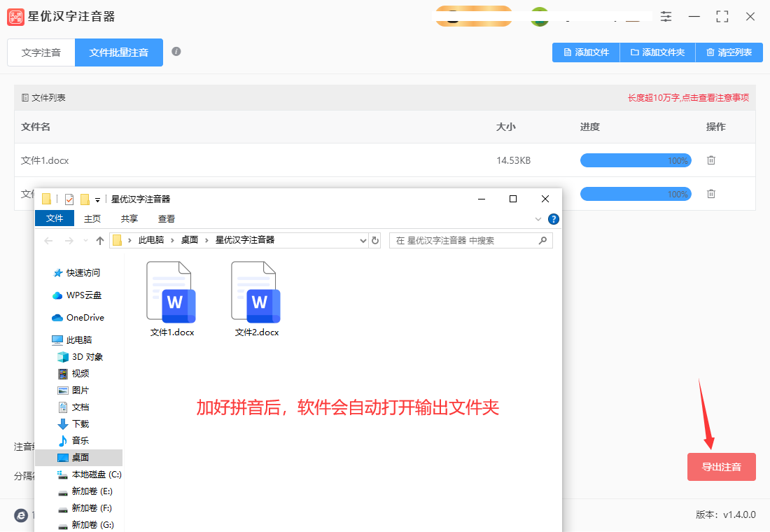Go back using Explorer back arrow
Viewport: 770px width, 532px height.
pyautogui.click(x=48, y=241)
